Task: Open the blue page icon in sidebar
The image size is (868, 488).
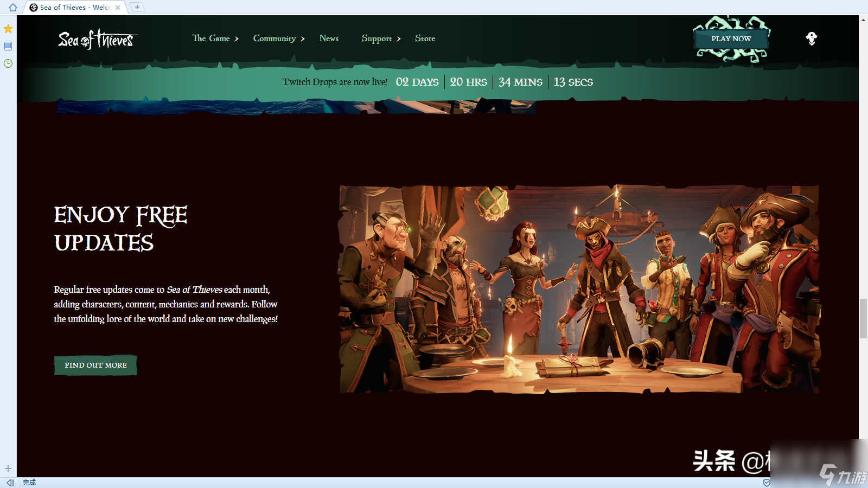Action: coord(8,46)
